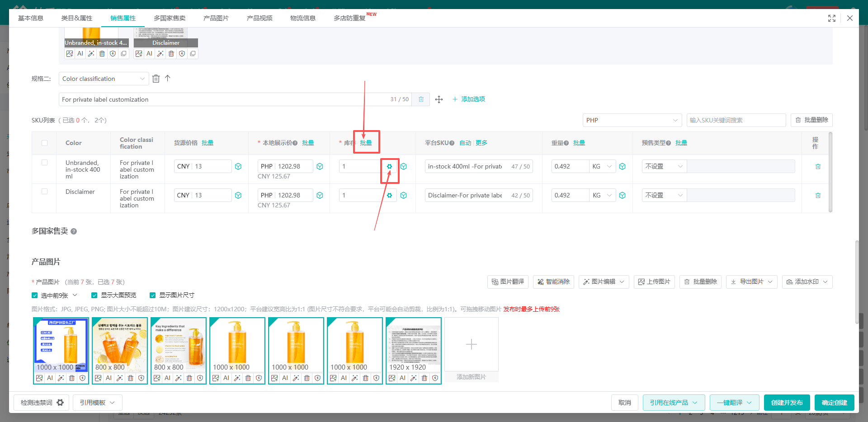Open stock settings gear for the Disclaimer row
868x422 pixels.
(x=389, y=195)
